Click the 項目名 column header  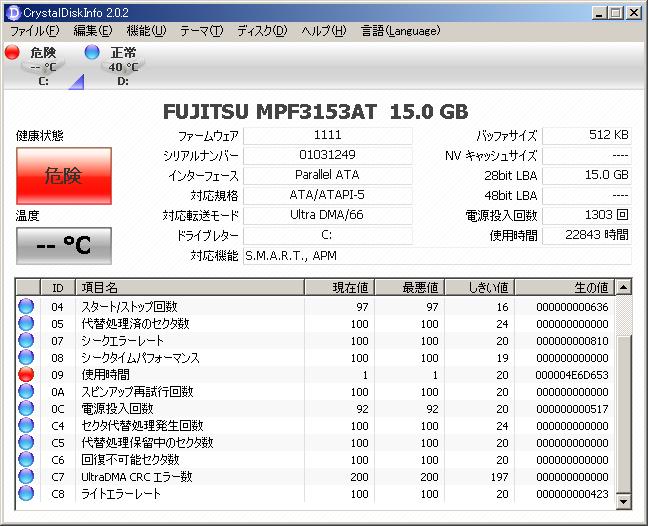[x=190, y=287]
